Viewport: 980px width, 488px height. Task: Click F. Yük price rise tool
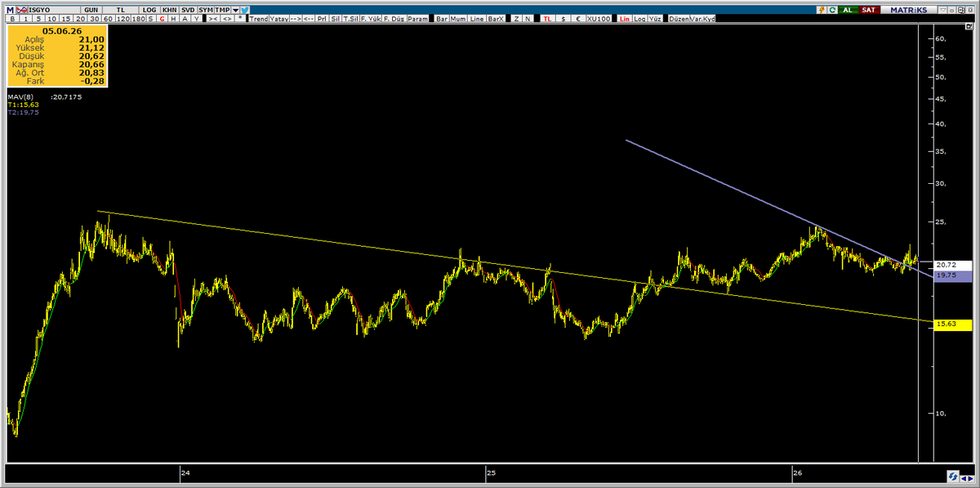click(370, 19)
